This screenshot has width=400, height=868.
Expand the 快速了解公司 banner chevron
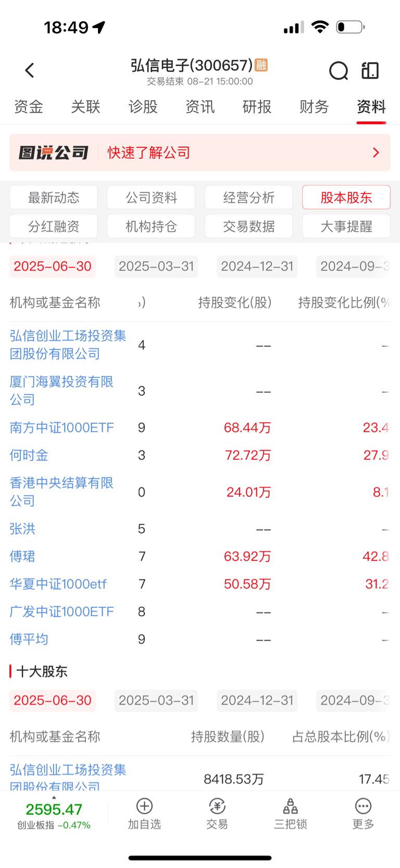(376, 153)
